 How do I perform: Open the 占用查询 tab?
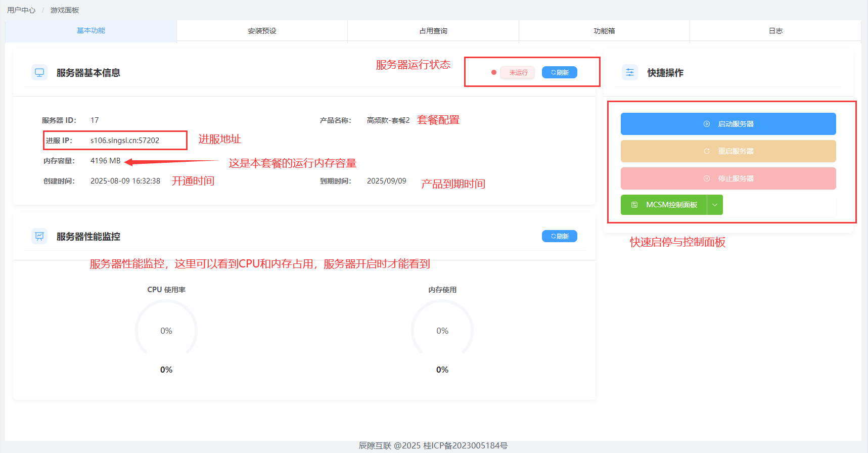click(x=433, y=31)
